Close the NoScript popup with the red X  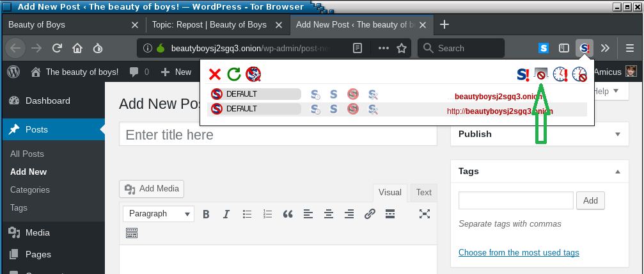pyautogui.click(x=215, y=74)
